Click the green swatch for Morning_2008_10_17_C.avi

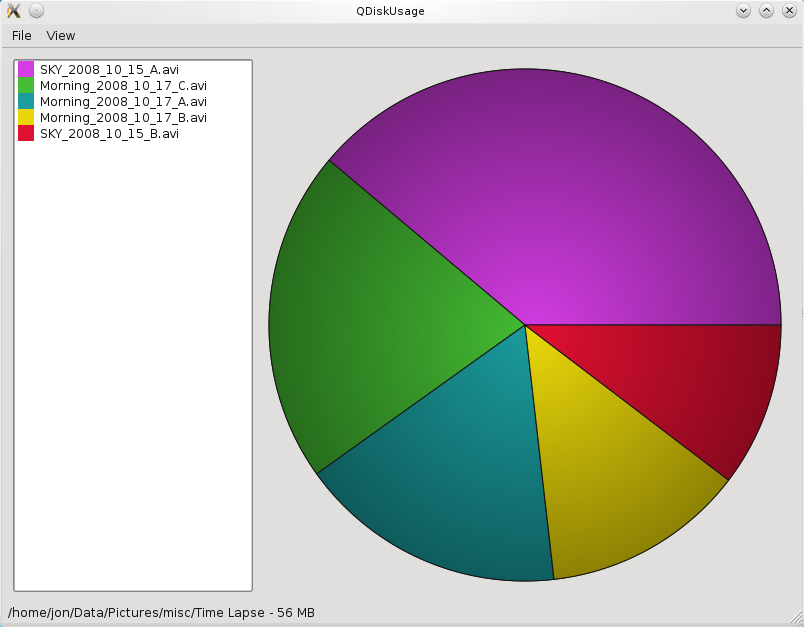tap(26, 85)
